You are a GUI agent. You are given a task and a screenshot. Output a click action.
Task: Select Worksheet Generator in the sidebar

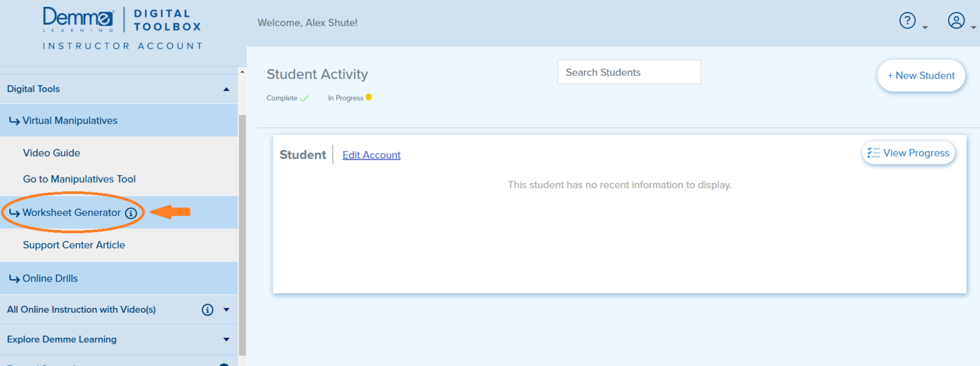coord(71,213)
